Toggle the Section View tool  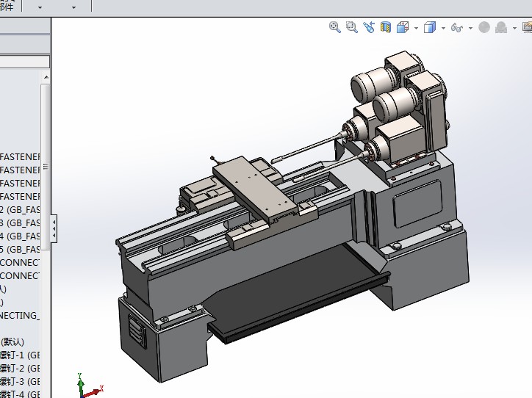386,27
